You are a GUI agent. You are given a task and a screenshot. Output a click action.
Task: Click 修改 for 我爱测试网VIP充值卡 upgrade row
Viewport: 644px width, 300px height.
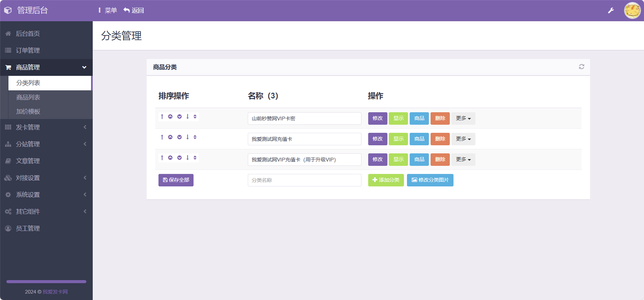pos(378,159)
